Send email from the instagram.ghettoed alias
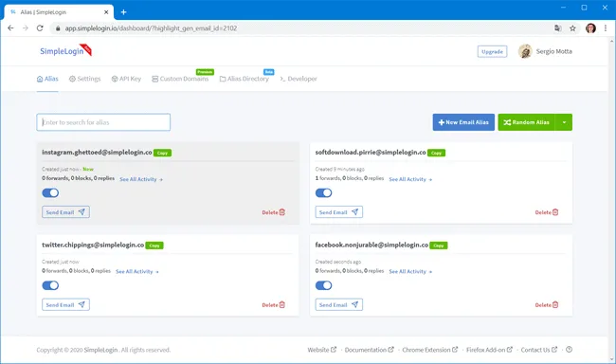Viewport: 616px width, 364px height. 65,212
